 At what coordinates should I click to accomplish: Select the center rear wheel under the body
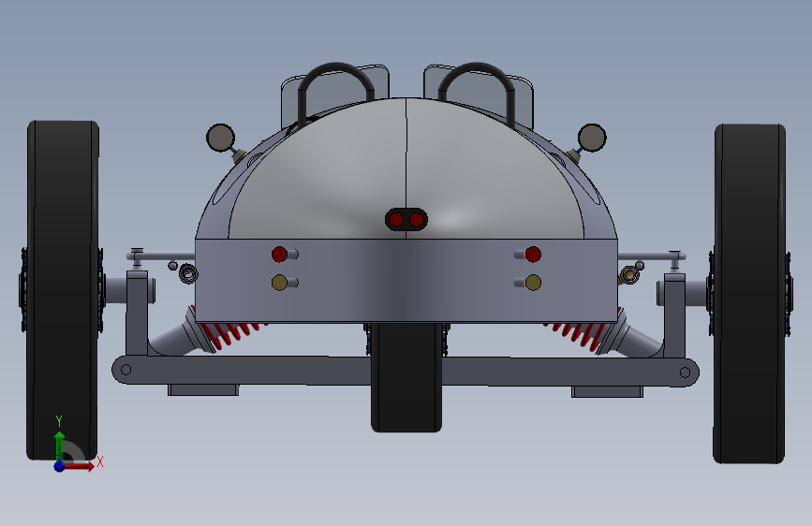(406, 377)
